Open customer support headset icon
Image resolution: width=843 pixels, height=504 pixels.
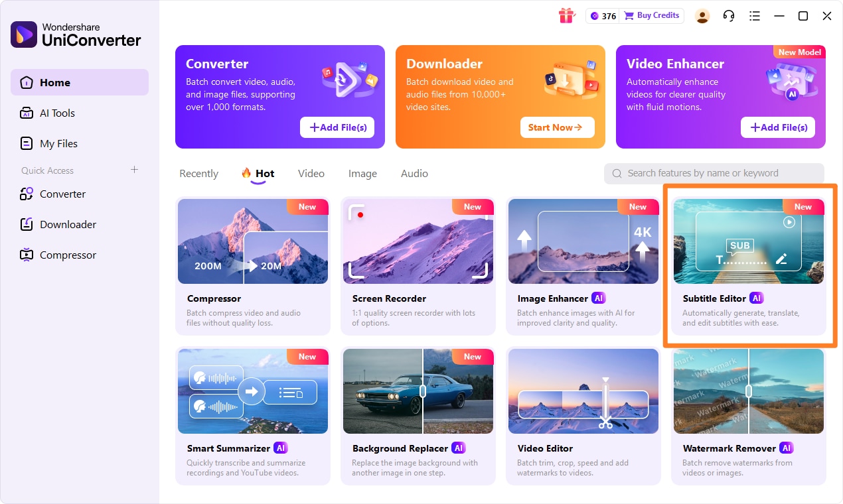click(729, 16)
